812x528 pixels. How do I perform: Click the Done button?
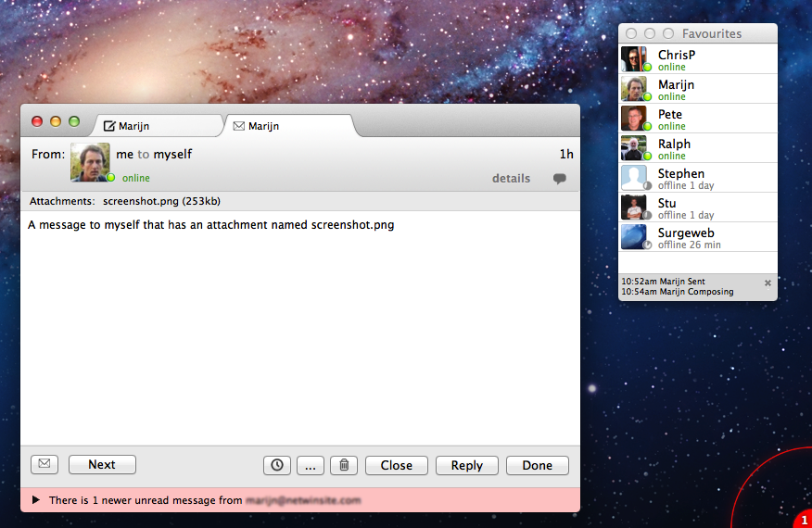(537, 465)
